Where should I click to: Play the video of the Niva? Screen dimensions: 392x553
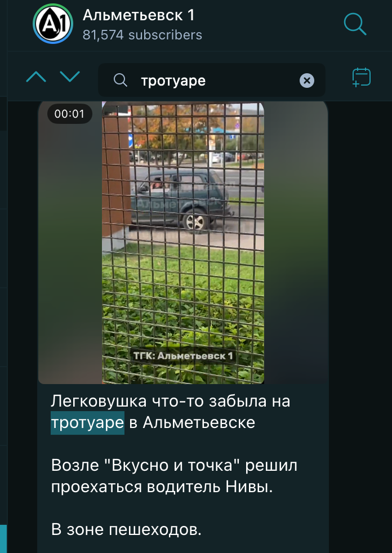(x=183, y=243)
